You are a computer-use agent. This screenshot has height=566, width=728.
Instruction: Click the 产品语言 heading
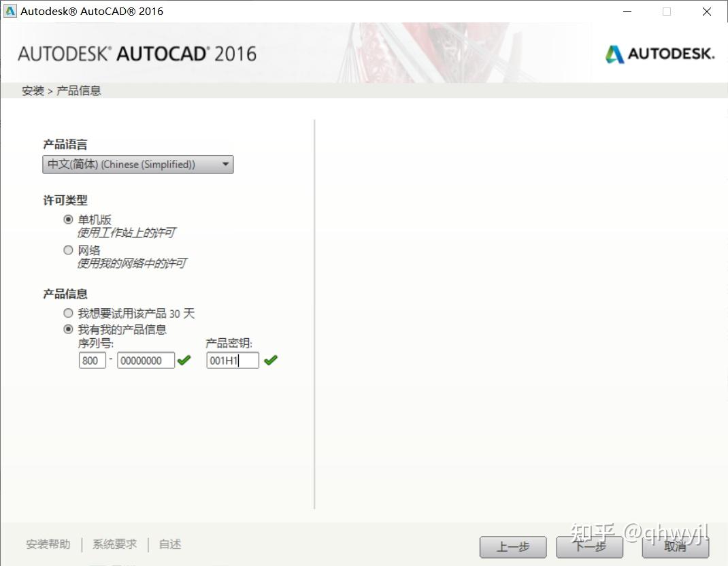click(65, 144)
